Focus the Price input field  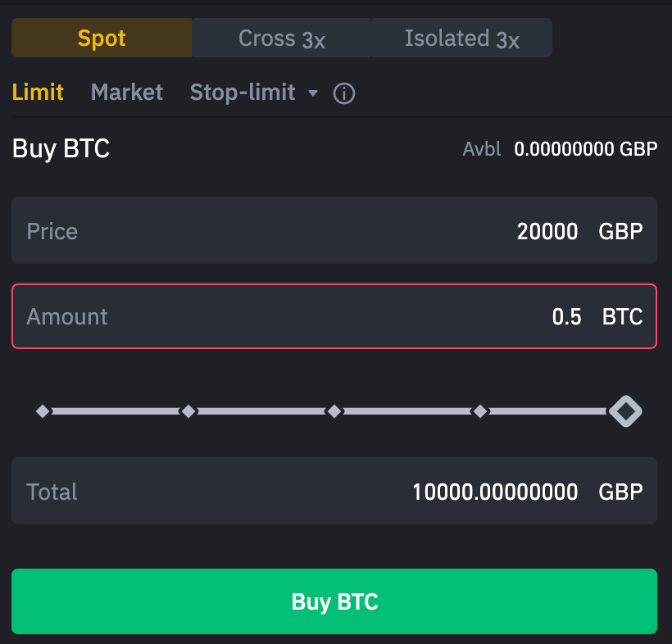(x=334, y=231)
